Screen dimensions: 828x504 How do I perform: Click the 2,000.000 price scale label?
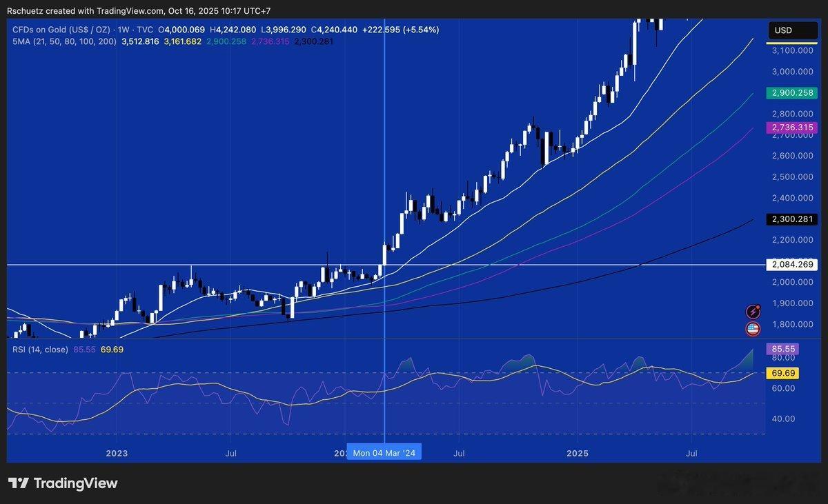[791, 282]
